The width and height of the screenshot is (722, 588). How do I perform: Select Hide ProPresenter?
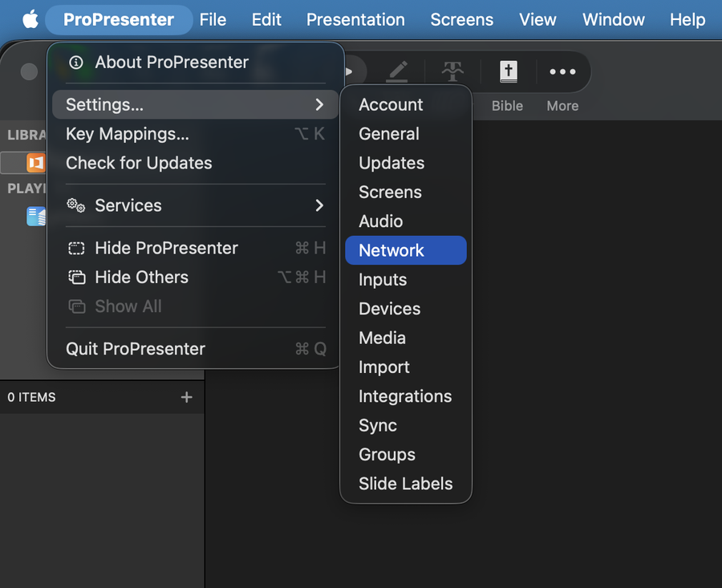(196, 248)
